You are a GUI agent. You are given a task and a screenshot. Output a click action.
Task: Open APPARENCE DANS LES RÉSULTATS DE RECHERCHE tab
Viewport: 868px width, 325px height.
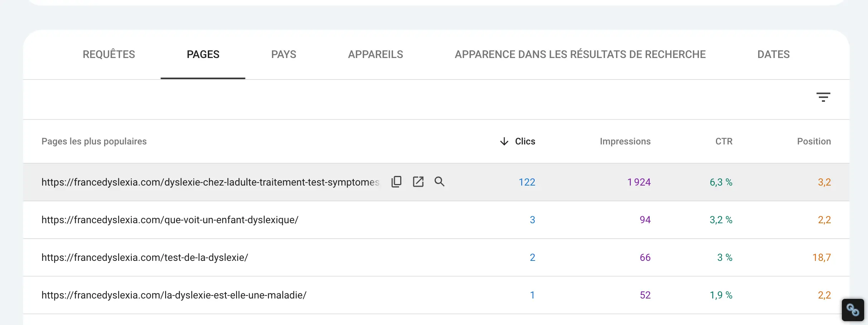point(580,55)
